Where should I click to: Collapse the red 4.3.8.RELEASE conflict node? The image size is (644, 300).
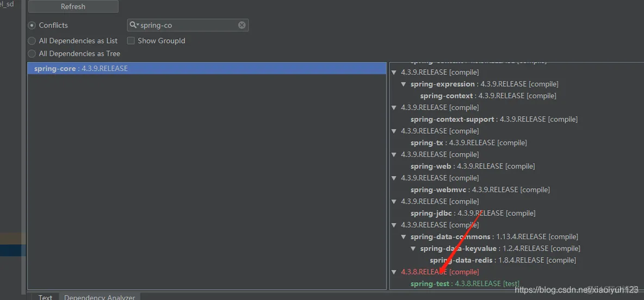[x=394, y=272]
